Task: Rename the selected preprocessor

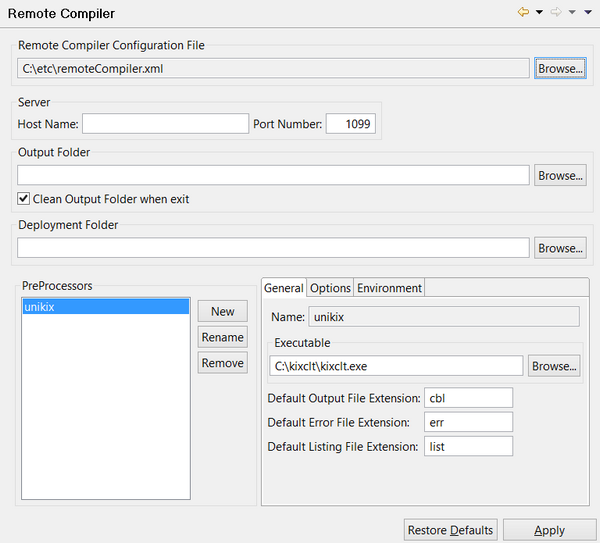Action: (222, 338)
